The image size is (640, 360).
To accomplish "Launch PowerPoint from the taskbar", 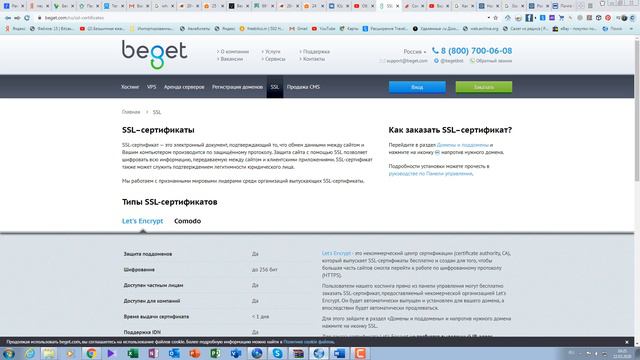I will 195,353.
